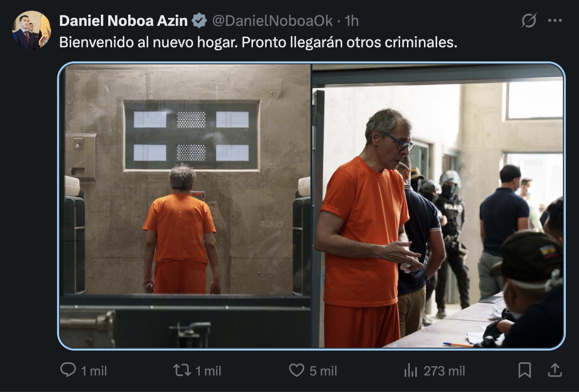
Task: Open the view analytics bar chart icon
Action: 411,370
